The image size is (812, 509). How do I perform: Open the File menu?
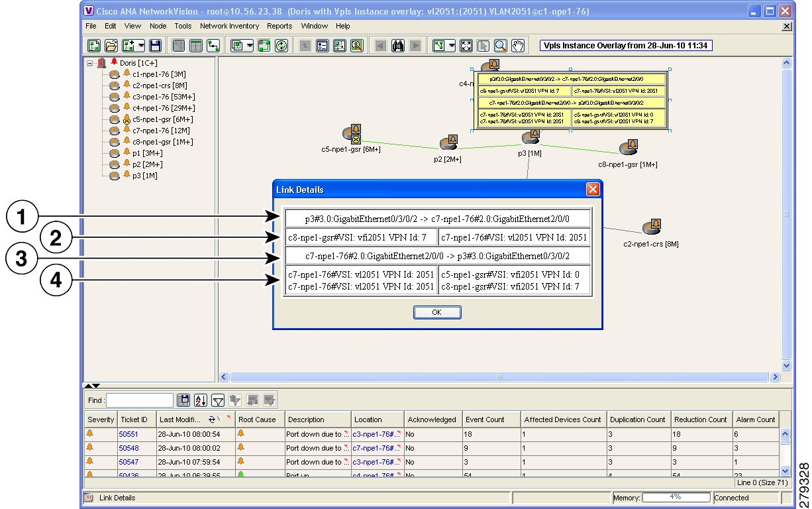tap(91, 27)
